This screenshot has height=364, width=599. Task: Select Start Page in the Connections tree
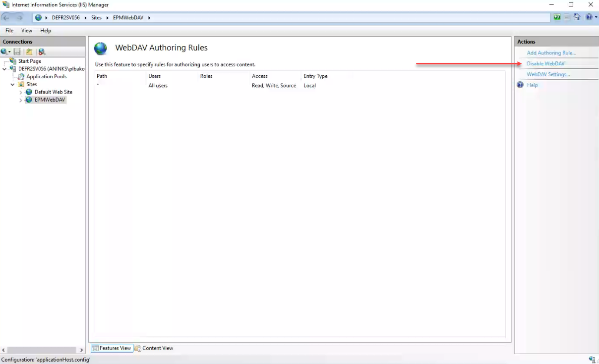pos(29,61)
